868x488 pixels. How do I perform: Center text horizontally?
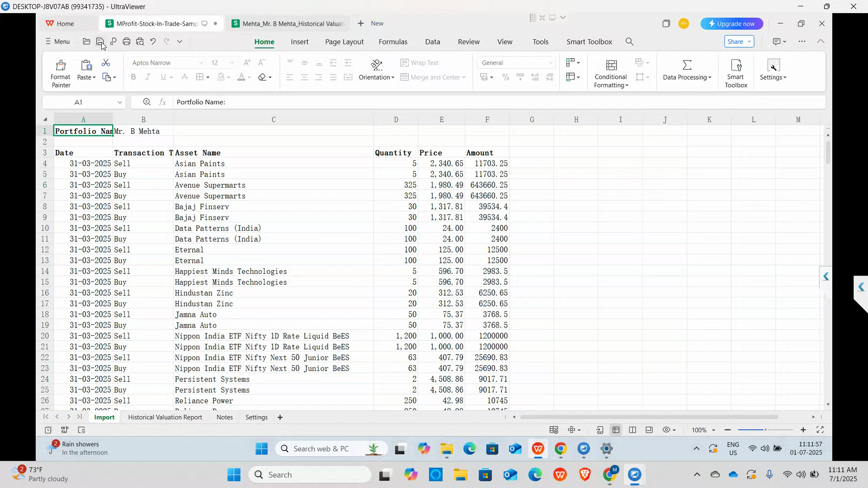pyautogui.click(x=304, y=77)
